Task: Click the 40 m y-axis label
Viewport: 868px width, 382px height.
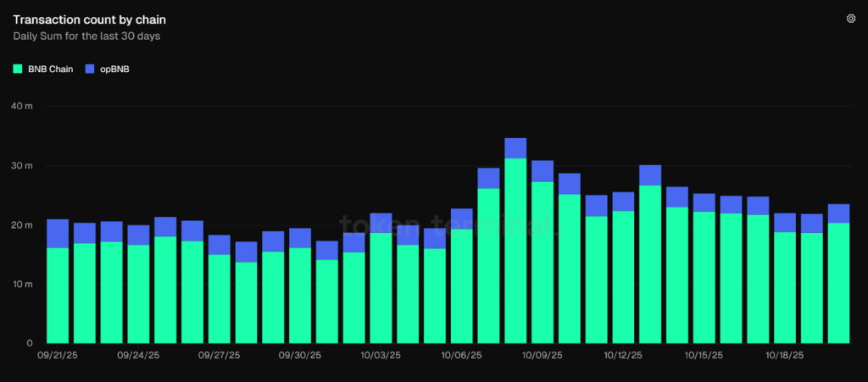Action: (23, 106)
